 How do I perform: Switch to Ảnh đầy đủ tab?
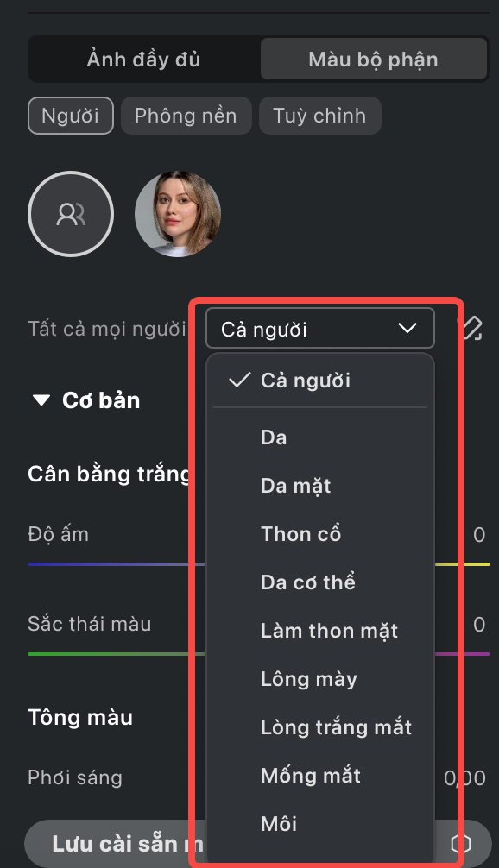(143, 60)
